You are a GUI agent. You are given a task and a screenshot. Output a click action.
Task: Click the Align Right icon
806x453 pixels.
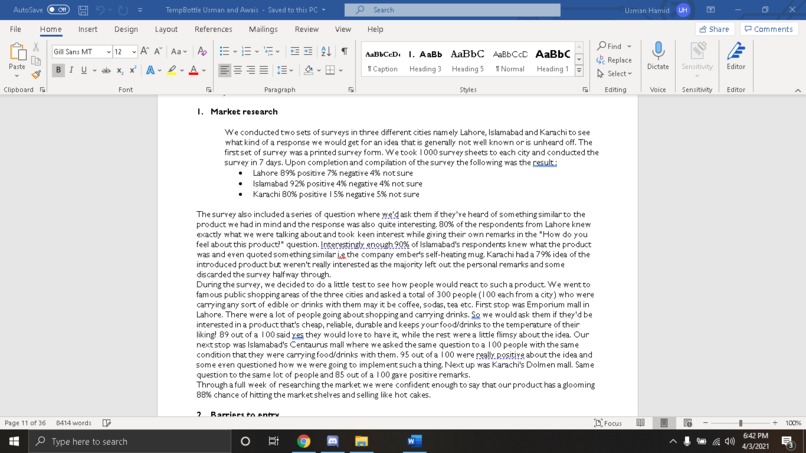point(250,70)
